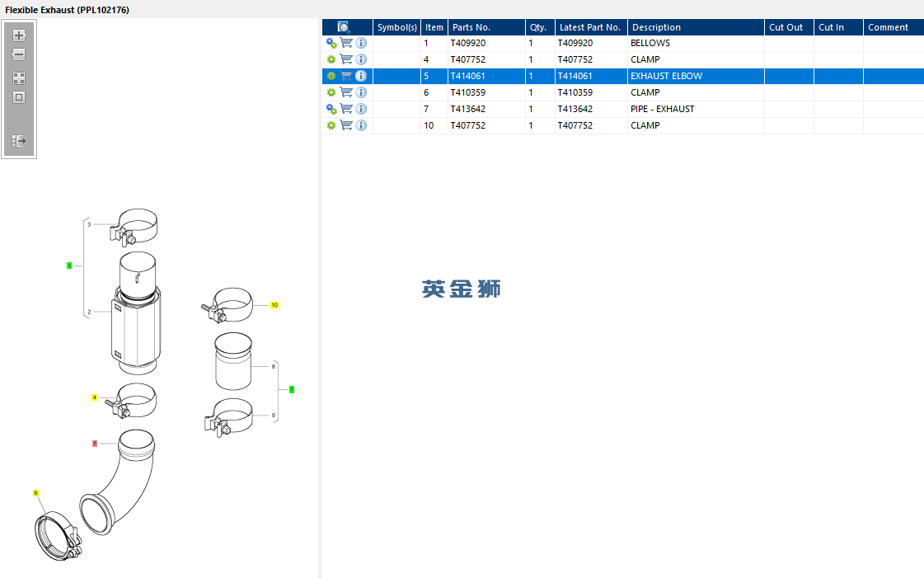Select the BELLOWS description cell
924x578 pixels.
[x=696, y=43]
